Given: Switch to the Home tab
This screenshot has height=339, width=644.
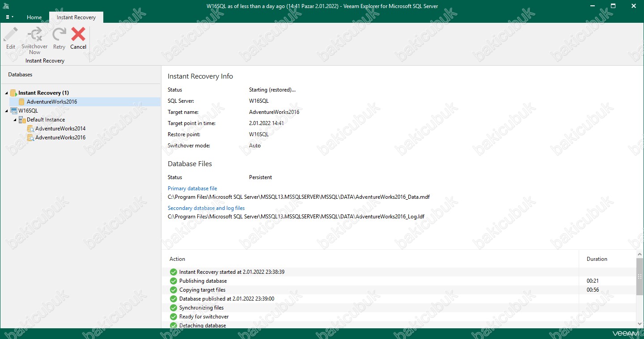Looking at the screenshot, I should (34, 17).
